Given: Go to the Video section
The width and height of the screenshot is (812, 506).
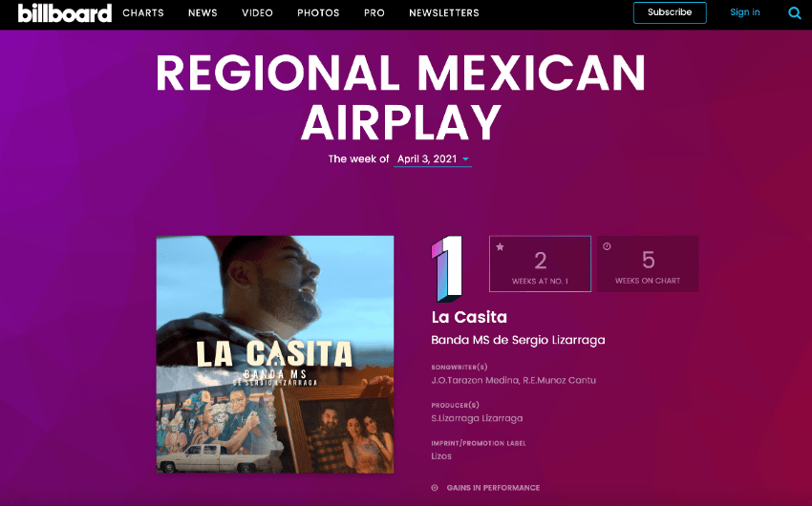Looking at the screenshot, I should click(x=257, y=13).
